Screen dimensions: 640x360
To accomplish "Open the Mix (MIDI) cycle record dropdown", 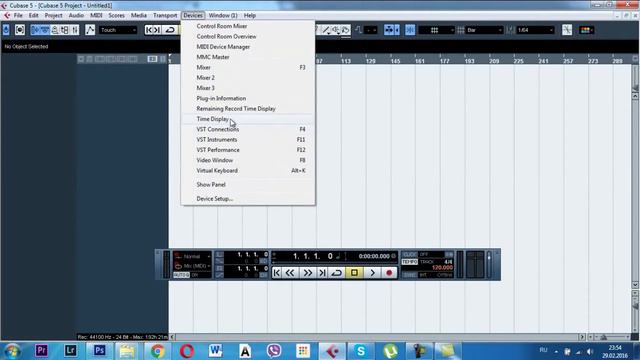I will (x=192, y=266).
